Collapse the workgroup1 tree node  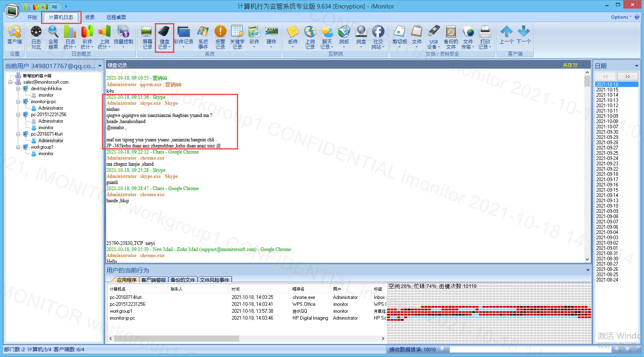(18, 147)
